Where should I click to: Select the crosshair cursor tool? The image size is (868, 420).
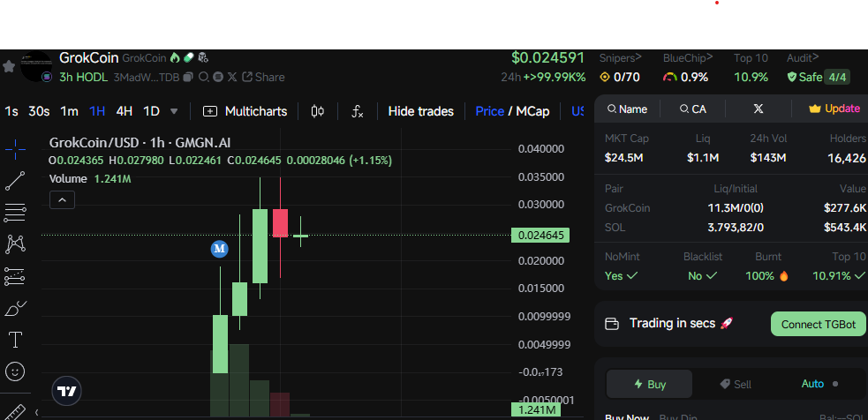(x=15, y=150)
